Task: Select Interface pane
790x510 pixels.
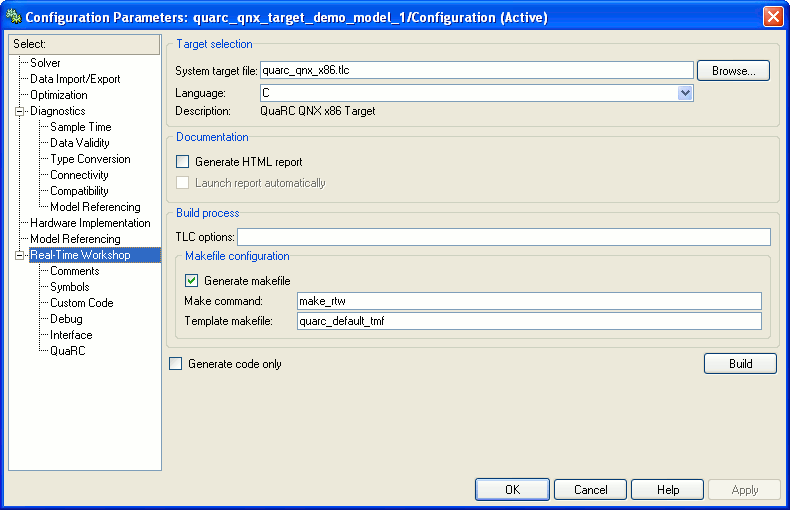Action: point(71,335)
